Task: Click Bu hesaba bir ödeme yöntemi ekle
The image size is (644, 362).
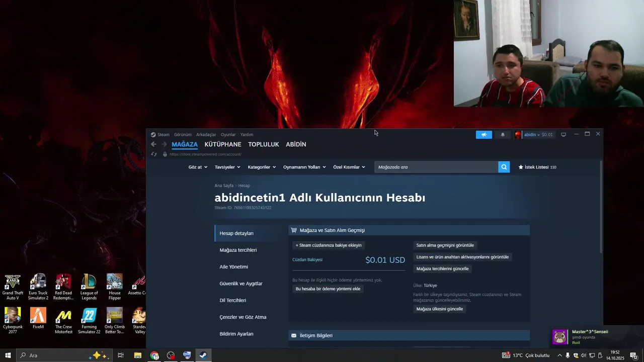Action: coord(328,289)
